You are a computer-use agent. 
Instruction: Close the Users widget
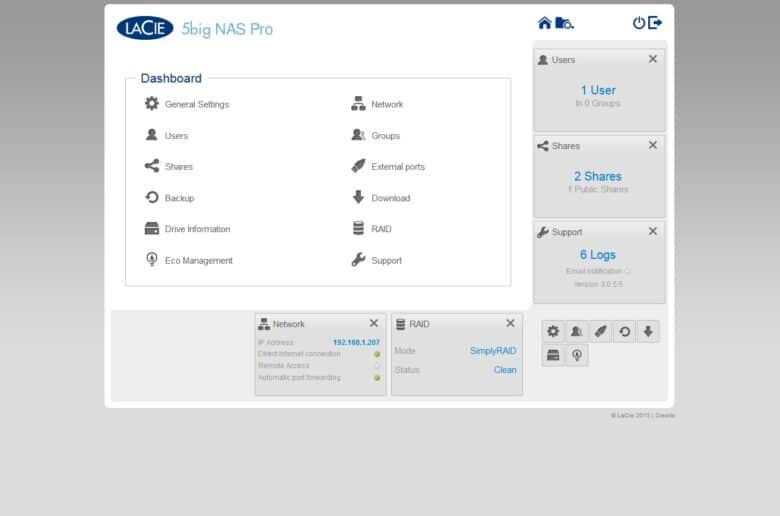point(653,59)
